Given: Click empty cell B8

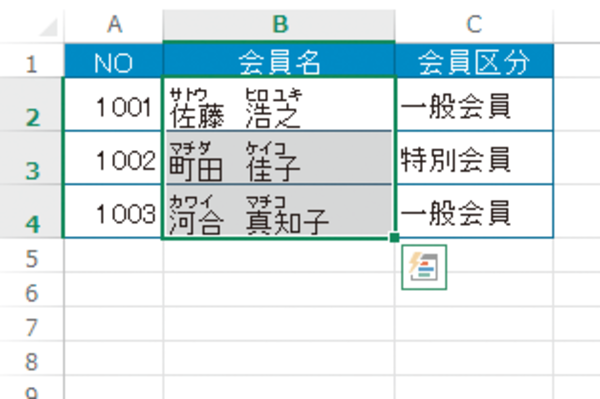Looking at the screenshot, I should coord(279,358).
